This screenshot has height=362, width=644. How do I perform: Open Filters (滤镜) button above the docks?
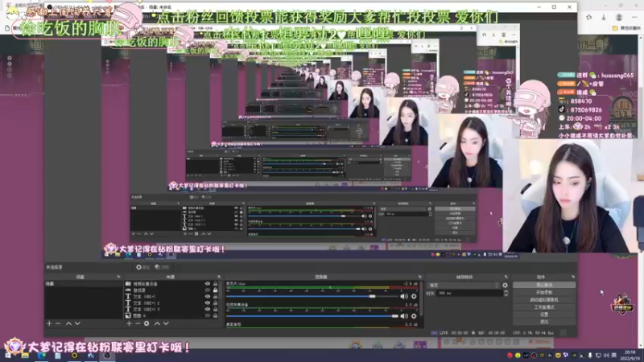[x=163, y=267]
